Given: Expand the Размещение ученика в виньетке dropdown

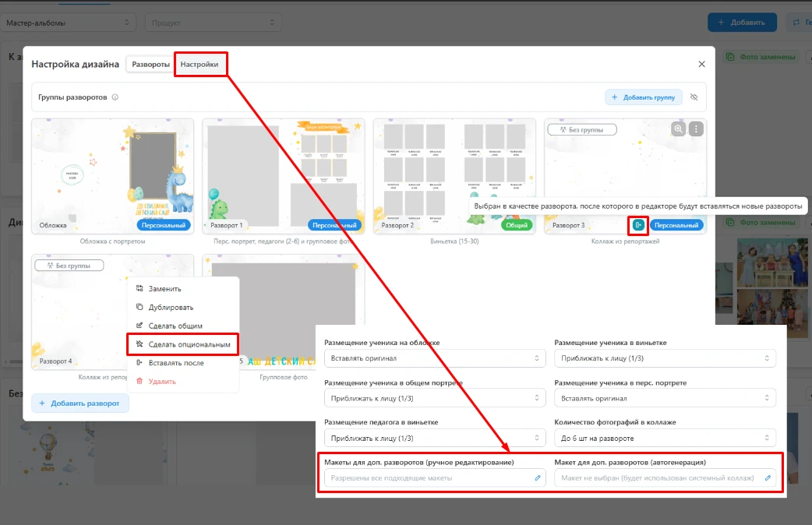Looking at the screenshot, I should point(665,358).
